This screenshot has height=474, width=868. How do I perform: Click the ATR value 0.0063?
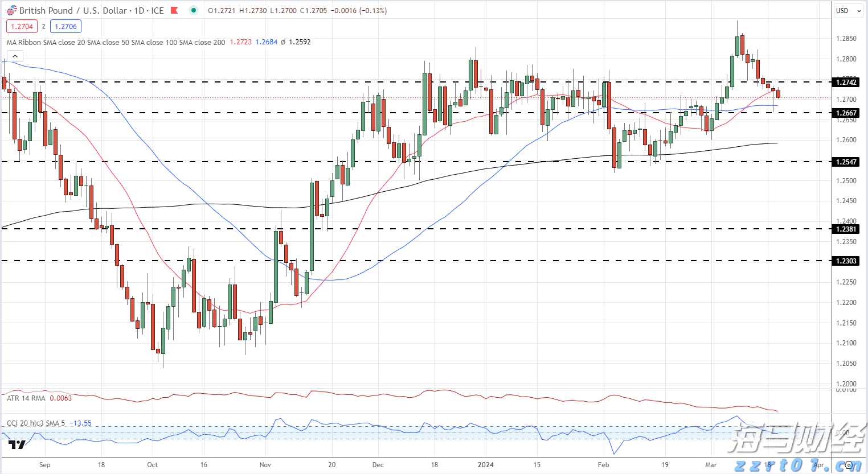(x=60, y=398)
